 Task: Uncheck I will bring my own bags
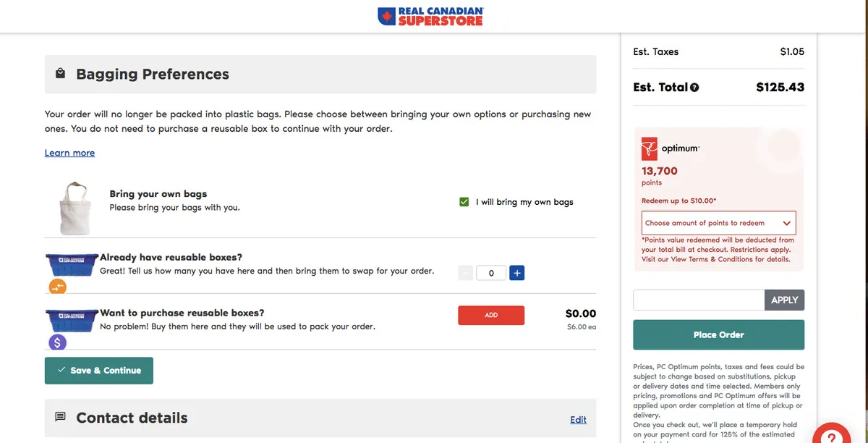coord(464,202)
